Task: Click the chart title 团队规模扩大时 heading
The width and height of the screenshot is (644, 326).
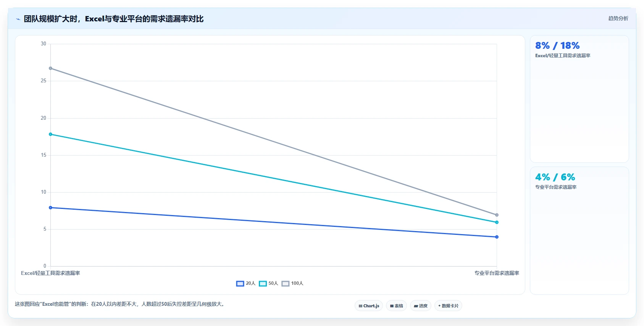Action: click(114, 19)
